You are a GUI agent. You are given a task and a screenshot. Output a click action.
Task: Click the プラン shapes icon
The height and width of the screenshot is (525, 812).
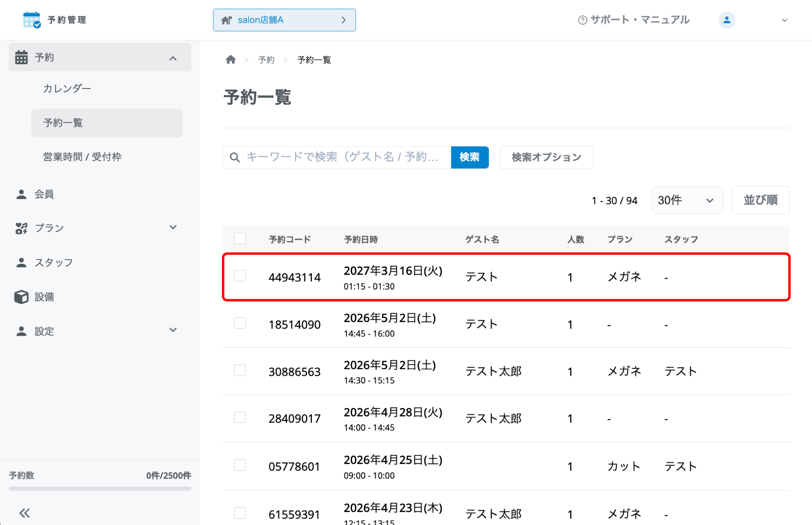click(x=21, y=228)
